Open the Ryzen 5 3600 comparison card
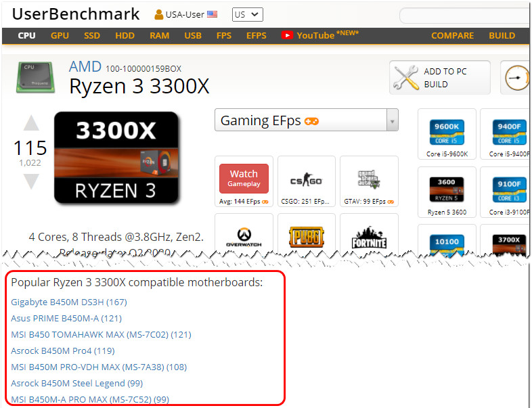532x408 pixels. pyautogui.click(x=447, y=192)
